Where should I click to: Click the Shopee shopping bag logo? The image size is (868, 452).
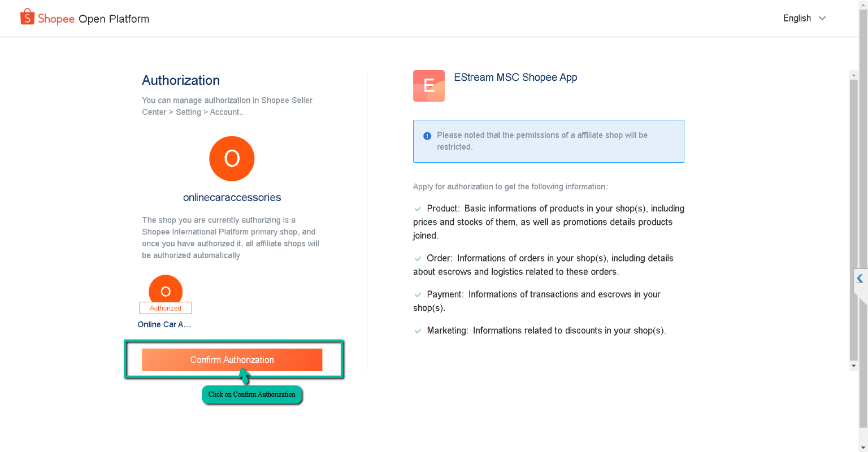(27, 17)
